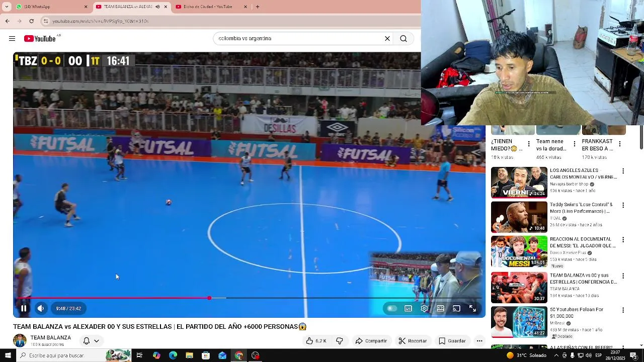Open the Windows Start menu
The width and height of the screenshot is (644, 362).
click(x=8, y=355)
